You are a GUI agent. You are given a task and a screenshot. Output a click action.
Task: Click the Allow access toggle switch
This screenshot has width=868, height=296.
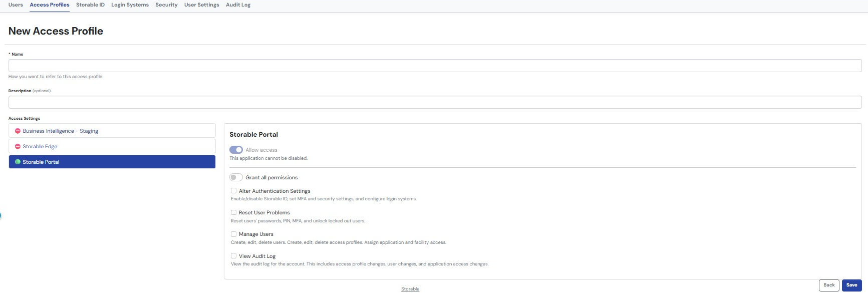point(236,150)
